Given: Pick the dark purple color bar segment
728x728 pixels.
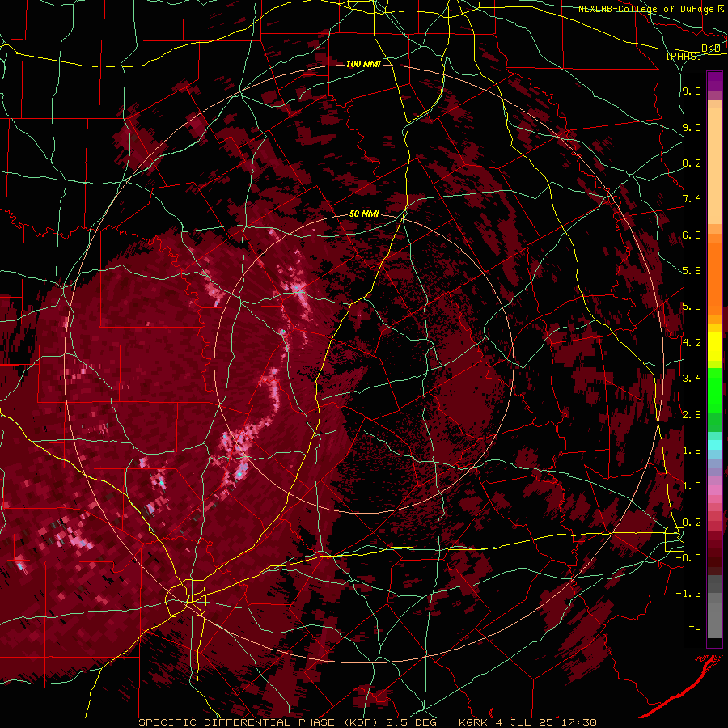Looking at the screenshot, I should (714, 81).
